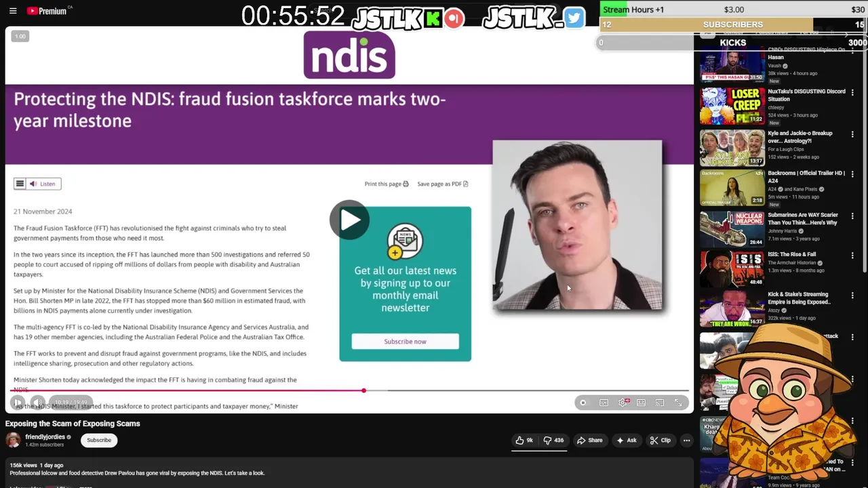Image resolution: width=868 pixels, height=488 pixels.
Task: Click video title Exposing the Scam of Exposing Scams
Action: [73, 424]
